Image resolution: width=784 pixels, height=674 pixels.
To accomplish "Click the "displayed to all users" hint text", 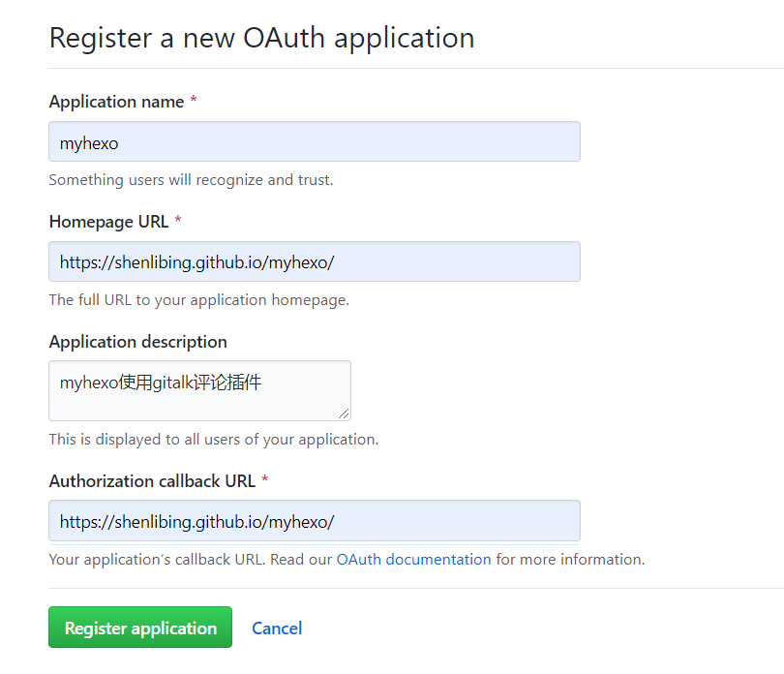I will click(213, 440).
